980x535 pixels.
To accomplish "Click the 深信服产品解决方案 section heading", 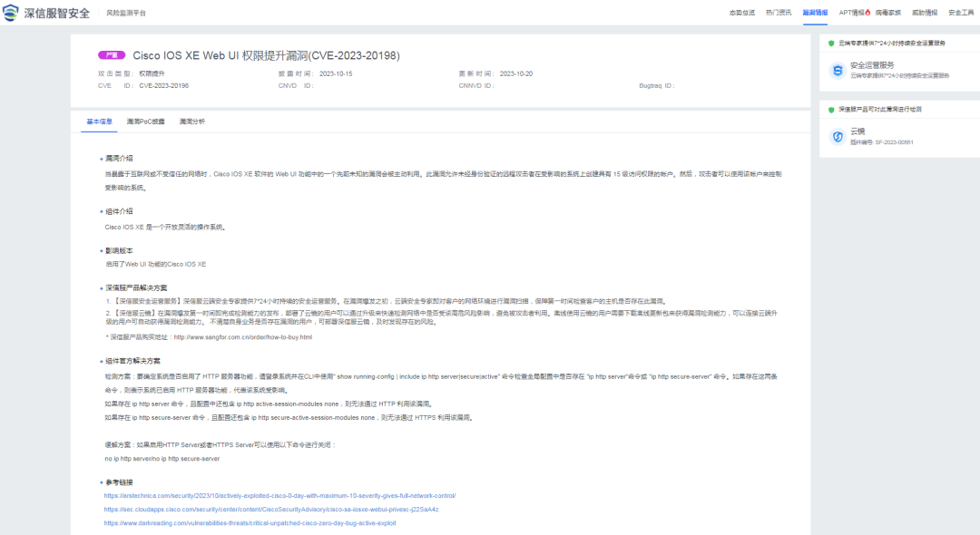I will (136, 288).
